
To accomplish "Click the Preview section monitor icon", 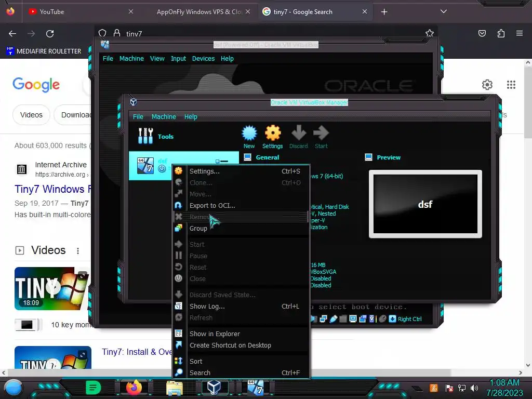I will (368, 157).
